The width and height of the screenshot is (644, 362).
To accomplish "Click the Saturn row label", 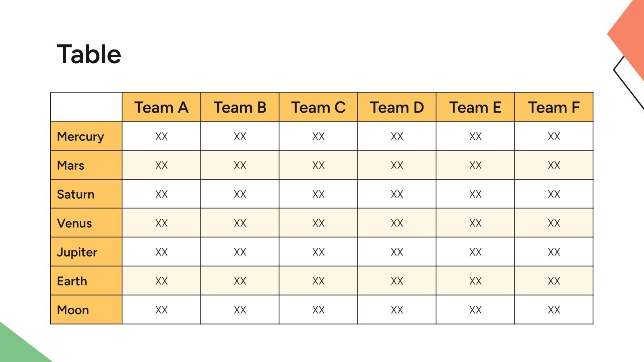I will [76, 194].
